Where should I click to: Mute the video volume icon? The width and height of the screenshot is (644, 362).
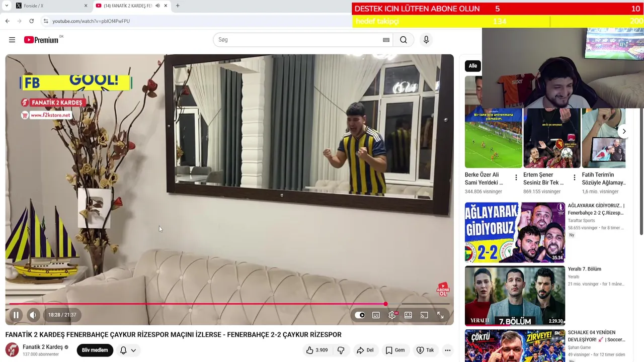[x=33, y=315]
